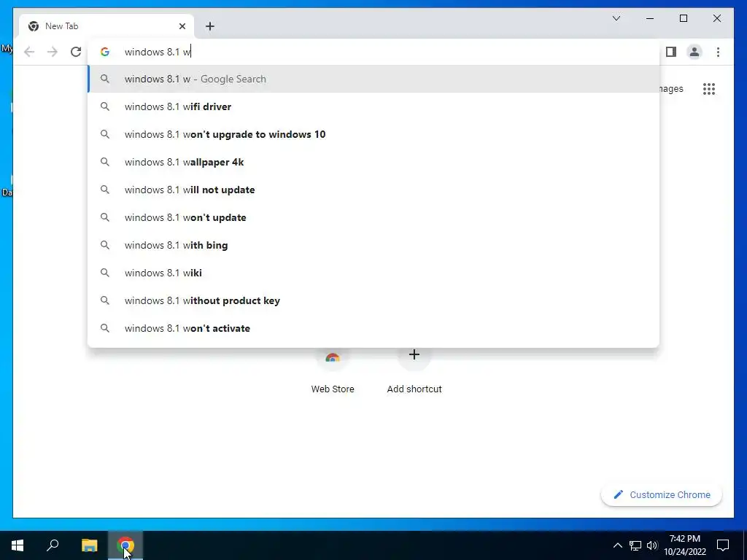Click the Add shortcut button
Image resolution: width=747 pixels, height=560 pixels.
click(414, 371)
